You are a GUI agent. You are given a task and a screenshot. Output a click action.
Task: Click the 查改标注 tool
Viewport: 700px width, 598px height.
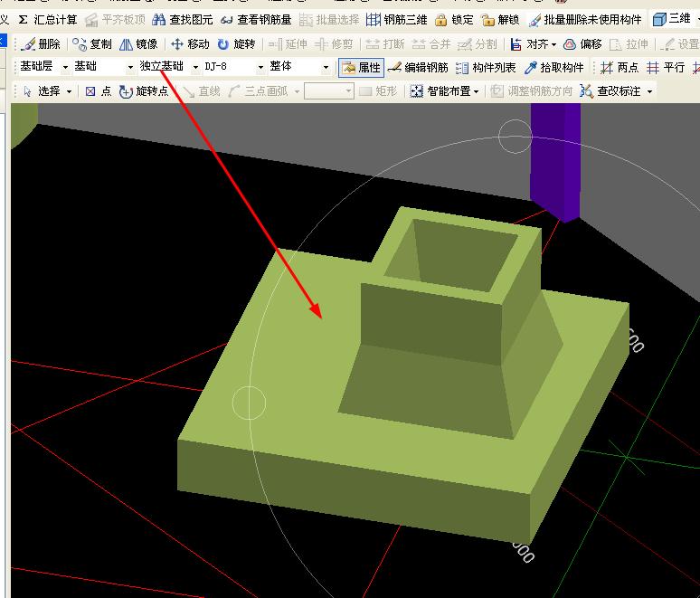pyautogui.click(x=610, y=91)
